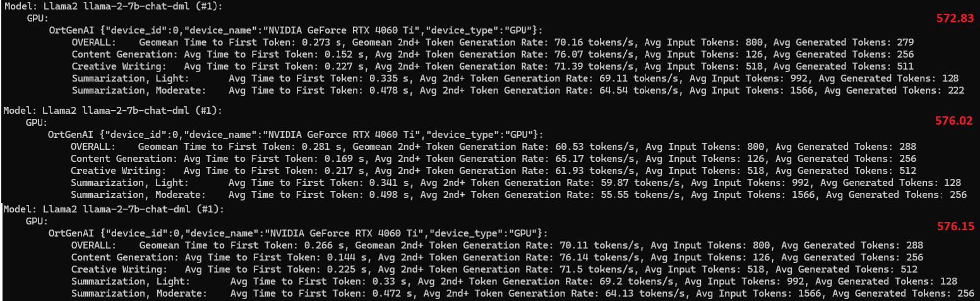Click the red score 576.15
This screenshot has width=980, height=301.
955,224
